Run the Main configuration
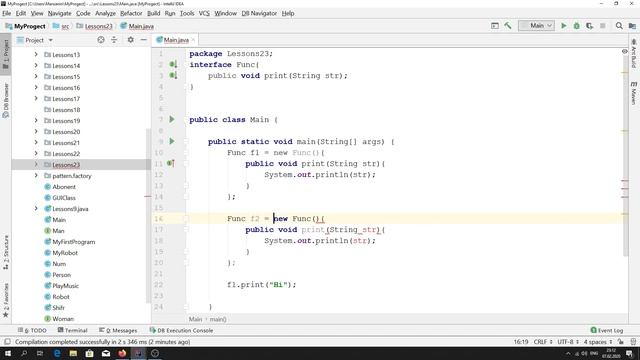The height and width of the screenshot is (360, 640). coord(563,26)
